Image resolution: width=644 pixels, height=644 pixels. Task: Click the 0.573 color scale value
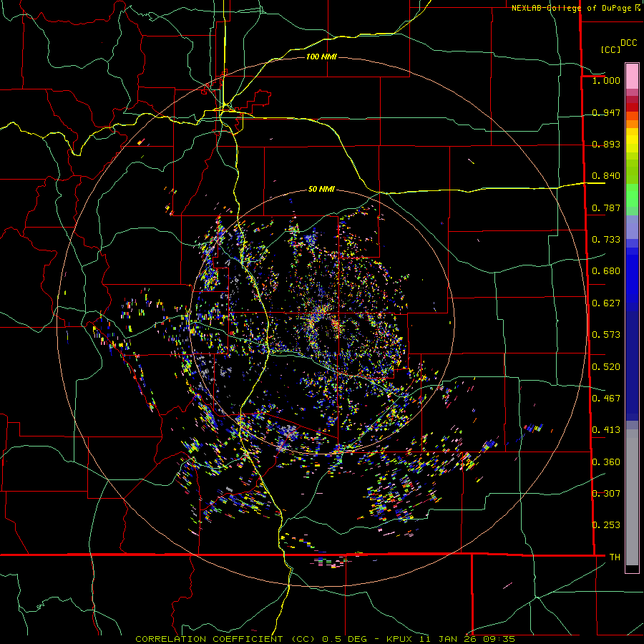[x=606, y=335]
